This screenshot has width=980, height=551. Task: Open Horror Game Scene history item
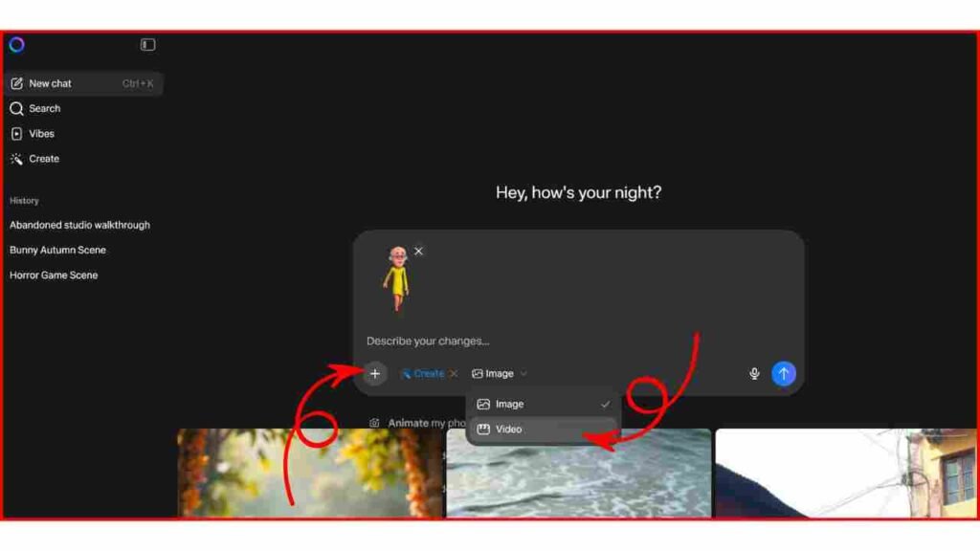[54, 275]
